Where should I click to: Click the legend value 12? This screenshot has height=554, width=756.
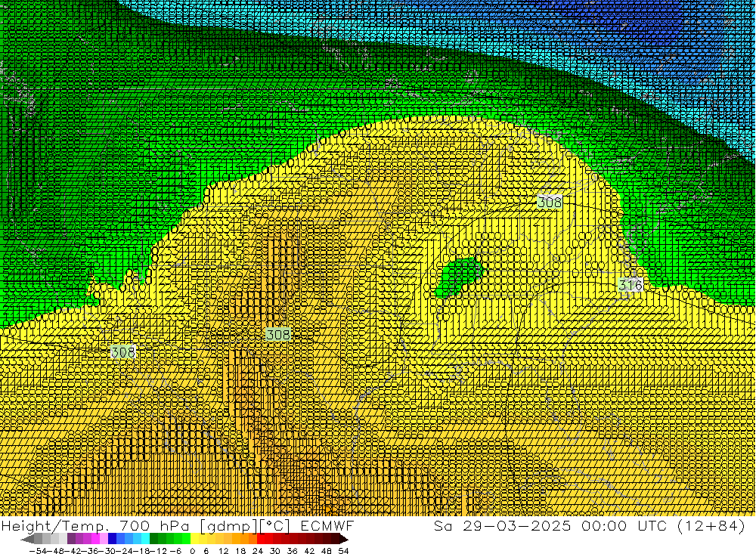click(223, 551)
